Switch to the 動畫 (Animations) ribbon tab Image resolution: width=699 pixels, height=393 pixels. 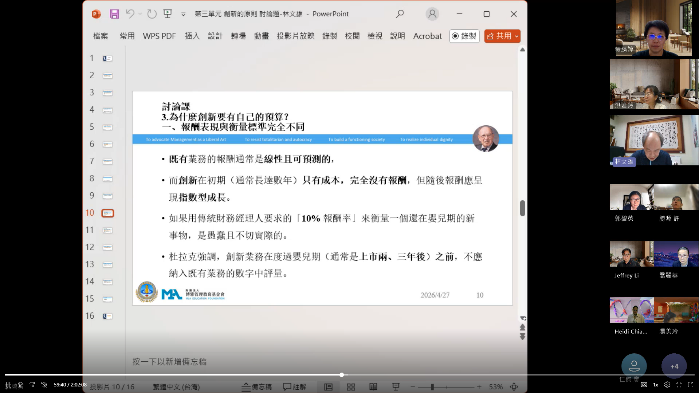click(262, 36)
